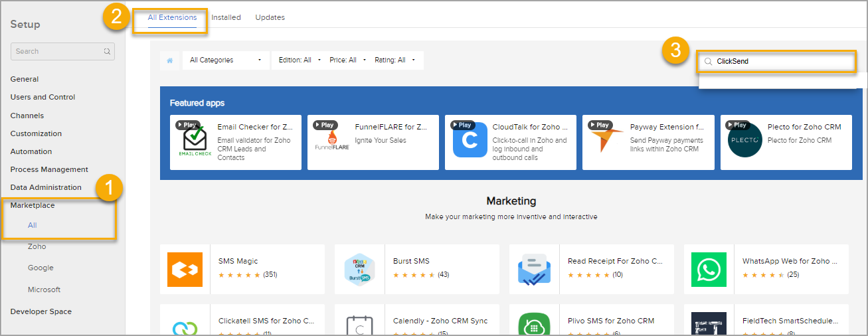
Task: Switch to the Installed tab
Action: (226, 17)
